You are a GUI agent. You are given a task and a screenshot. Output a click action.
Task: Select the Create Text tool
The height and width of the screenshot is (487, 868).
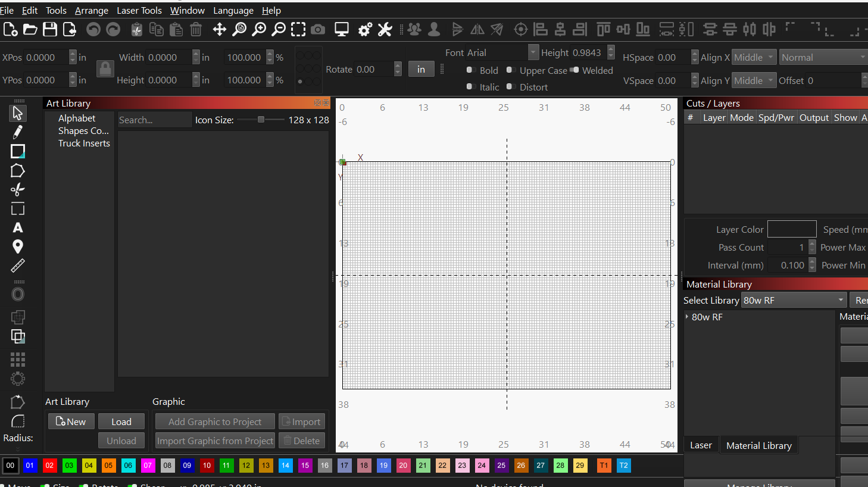18,227
